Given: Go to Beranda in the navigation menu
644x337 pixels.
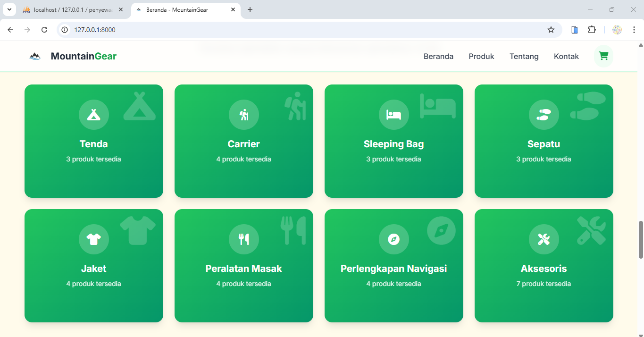Looking at the screenshot, I should click(438, 57).
